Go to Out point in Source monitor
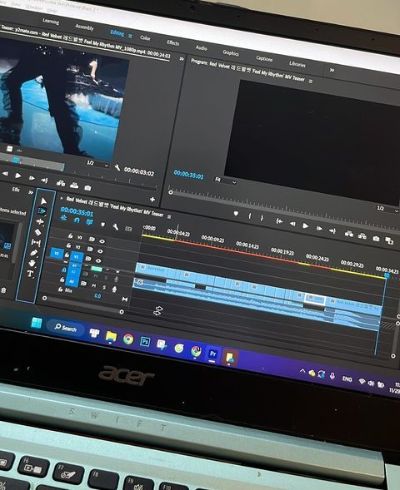 pos(44,180)
